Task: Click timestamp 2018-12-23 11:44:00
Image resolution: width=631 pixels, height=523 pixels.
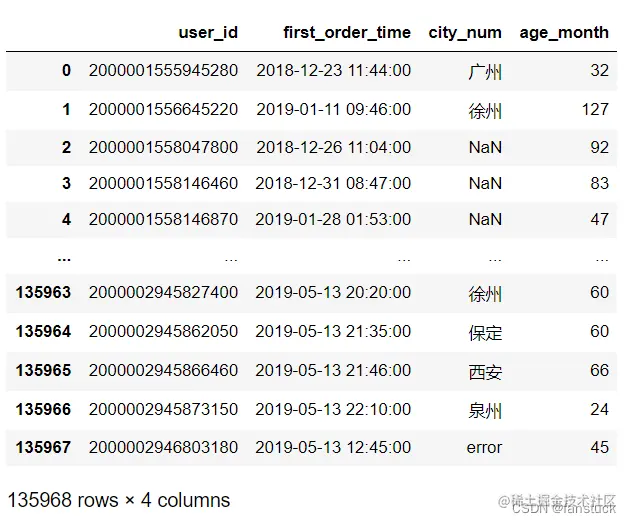Action: tap(333, 71)
